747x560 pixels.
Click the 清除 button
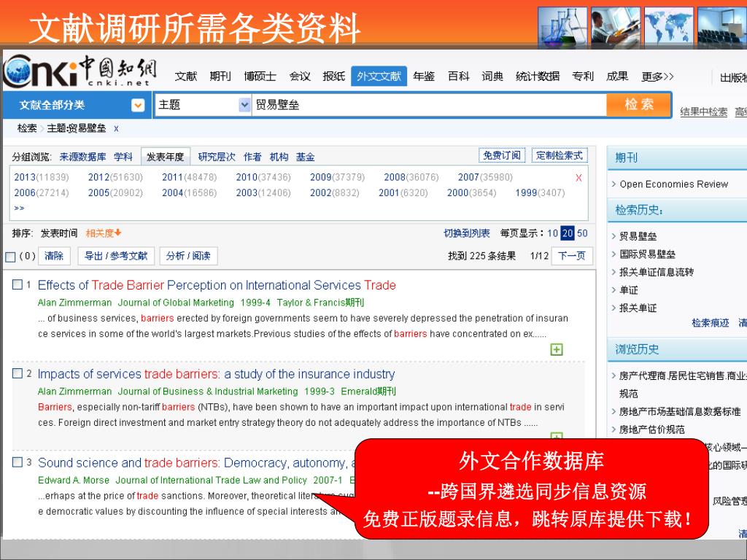(x=54, y=256)
